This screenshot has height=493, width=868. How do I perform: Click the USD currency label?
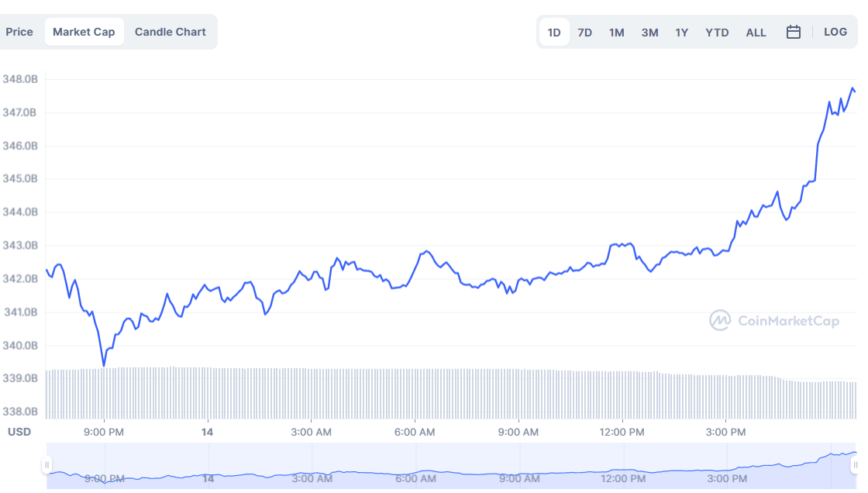tap(19, 432)
